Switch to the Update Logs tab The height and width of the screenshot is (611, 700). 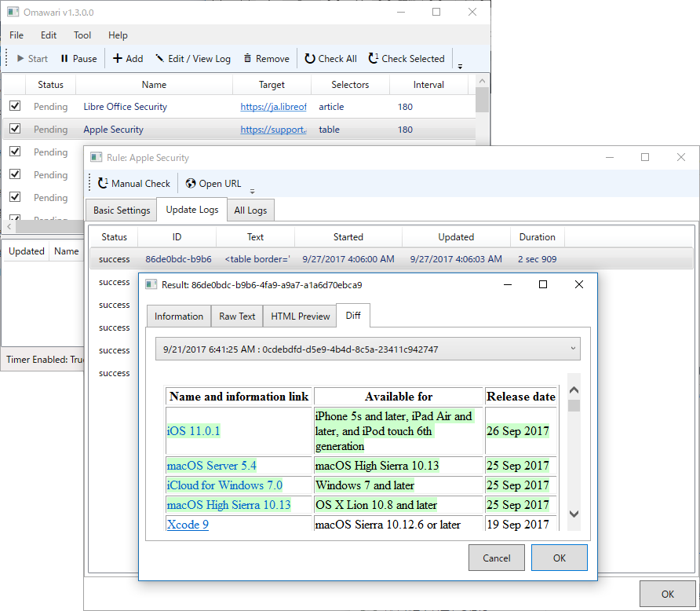(x=192, y=210)
